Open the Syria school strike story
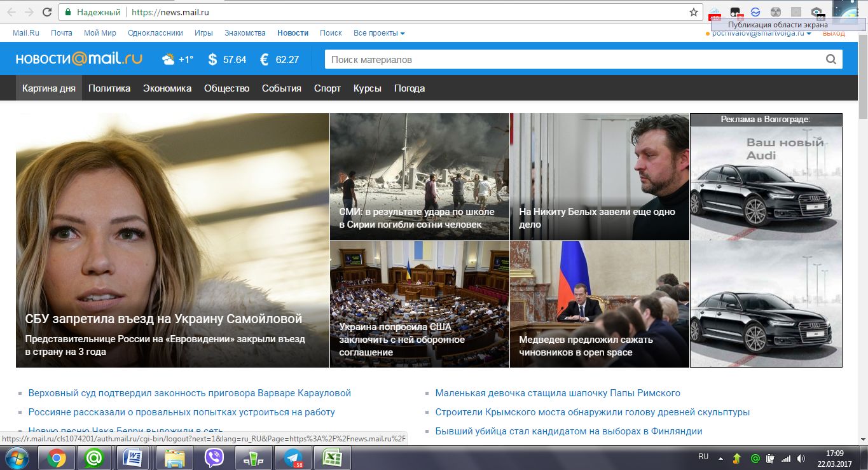The image size is (868, 470). point(420,177)
